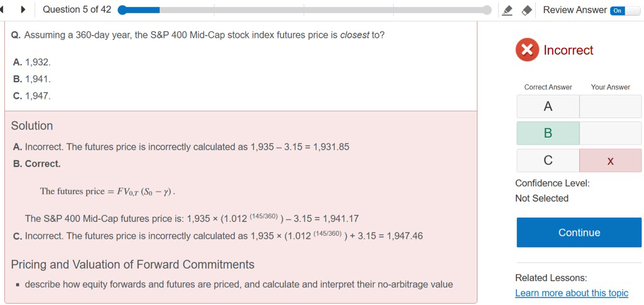
Task: Click the Confidence Level Not Selected text
Action: click(541, 198)
